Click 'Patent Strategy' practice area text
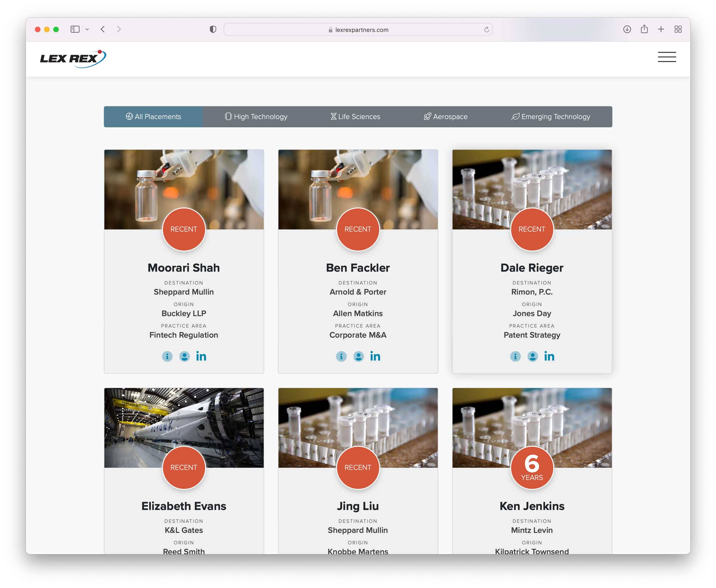The height and width of the screenshot is (588, 716). coord(532,335)
